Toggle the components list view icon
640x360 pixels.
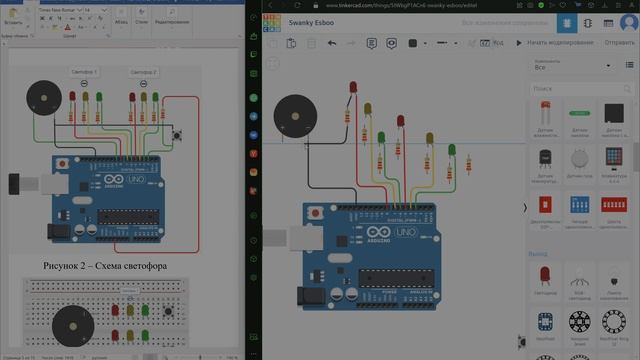(x=629, y=65)
